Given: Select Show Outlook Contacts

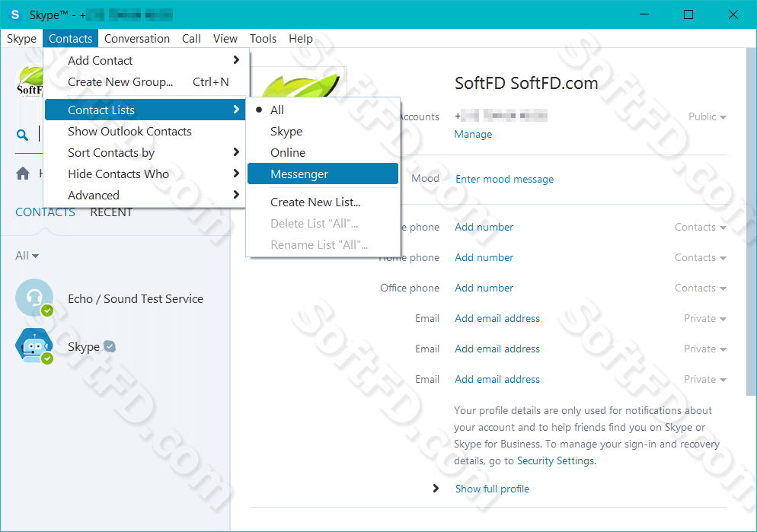Looking at the screenshot, I should click(x=145, y=131).
